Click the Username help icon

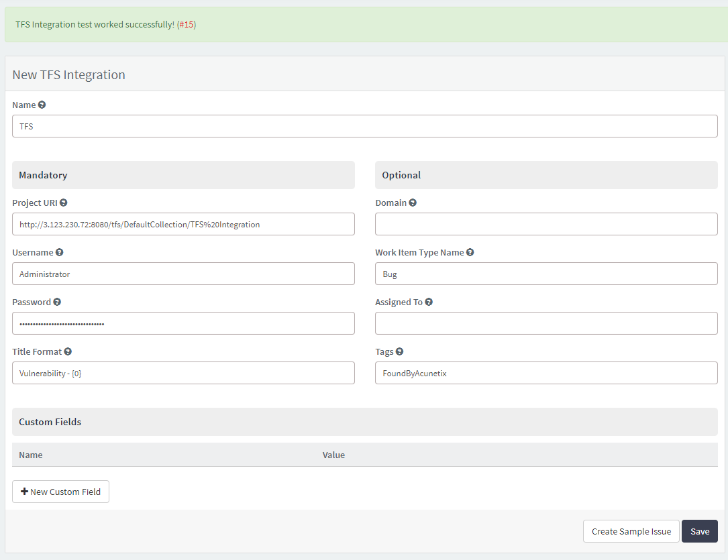pos(60,252)
